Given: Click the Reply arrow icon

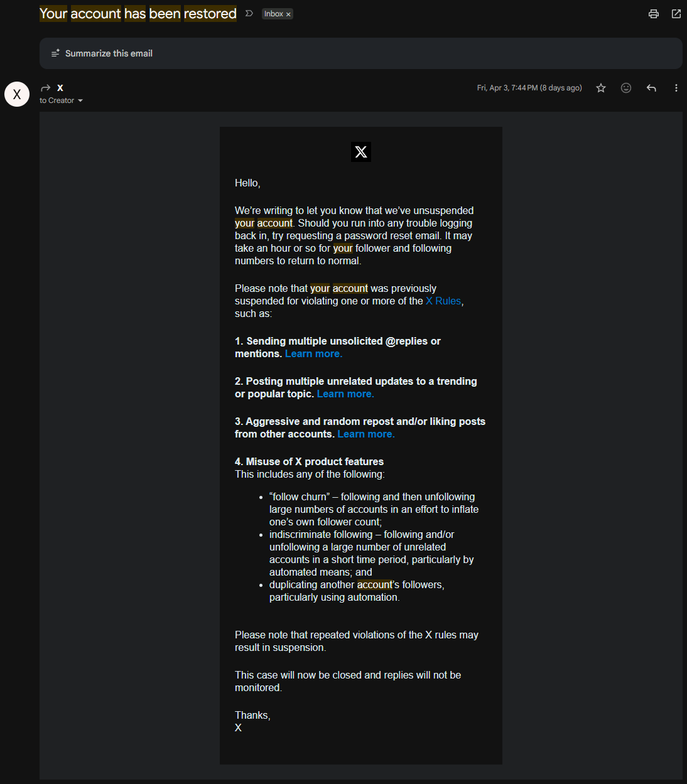Looking at the screenshot, I should (651, 88).
